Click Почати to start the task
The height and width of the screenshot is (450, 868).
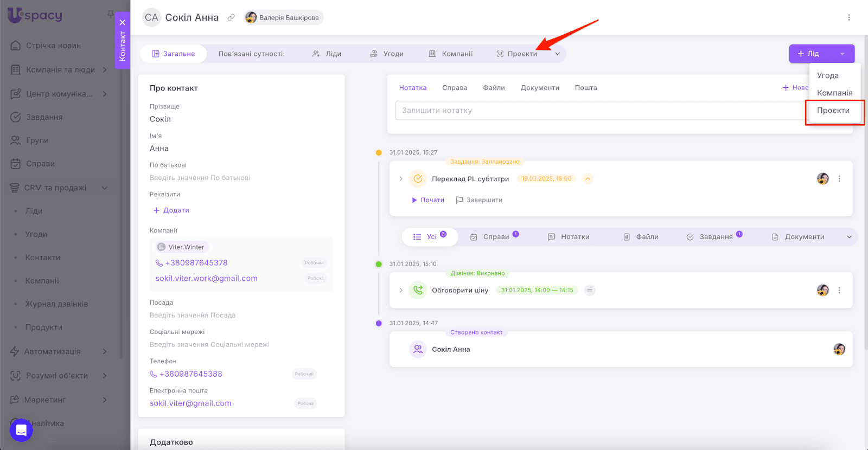pos(428,200)
